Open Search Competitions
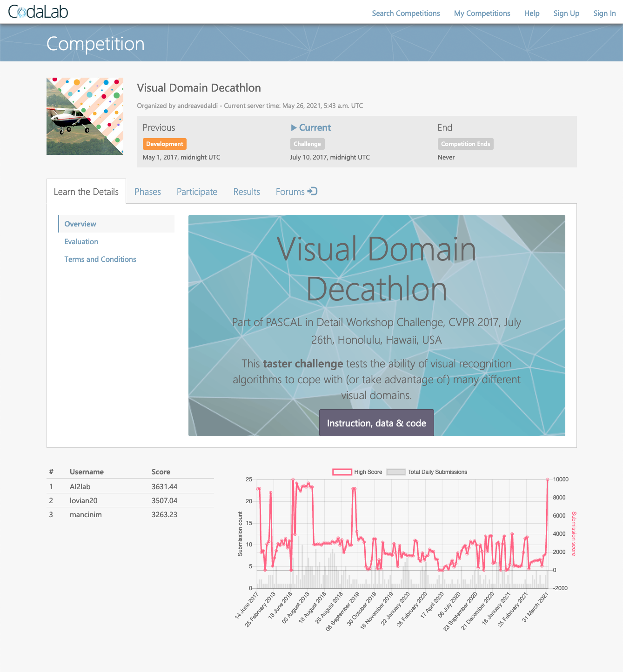Image resolution: width=623 pixels, height=672 pixels. tap(406, 13)
